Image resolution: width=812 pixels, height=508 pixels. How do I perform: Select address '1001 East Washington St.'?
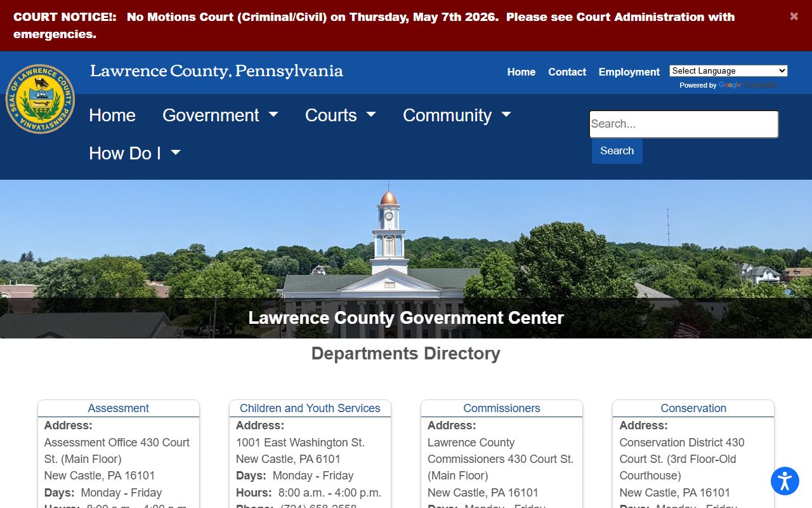click(300, 443)
